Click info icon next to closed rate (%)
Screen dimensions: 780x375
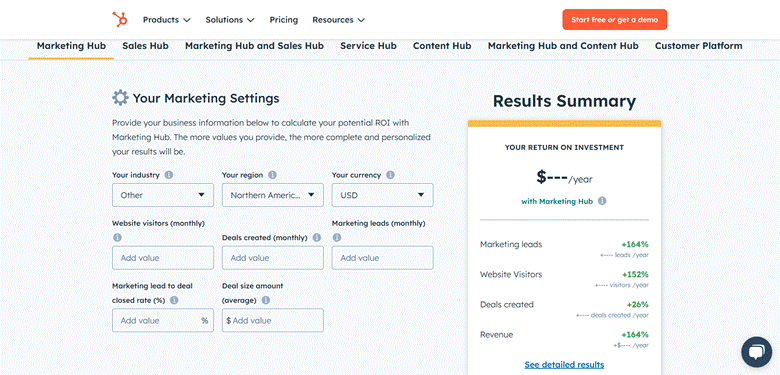click(174, 300)
